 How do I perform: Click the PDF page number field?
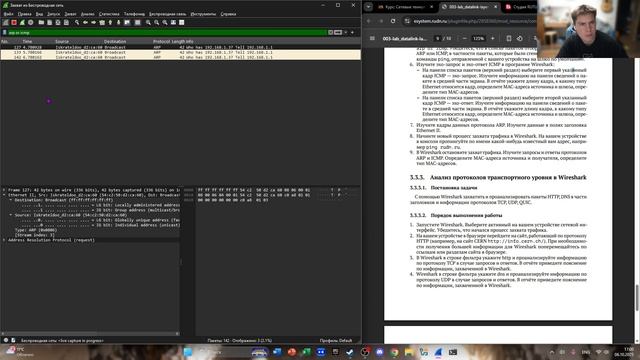point(437,38)
